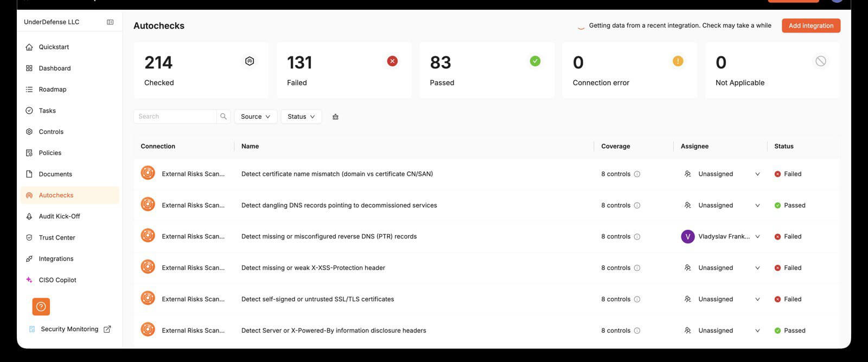Click the Vladyslav assignee avatar
This screenshot has width=868, height=362.
(688, 237)
